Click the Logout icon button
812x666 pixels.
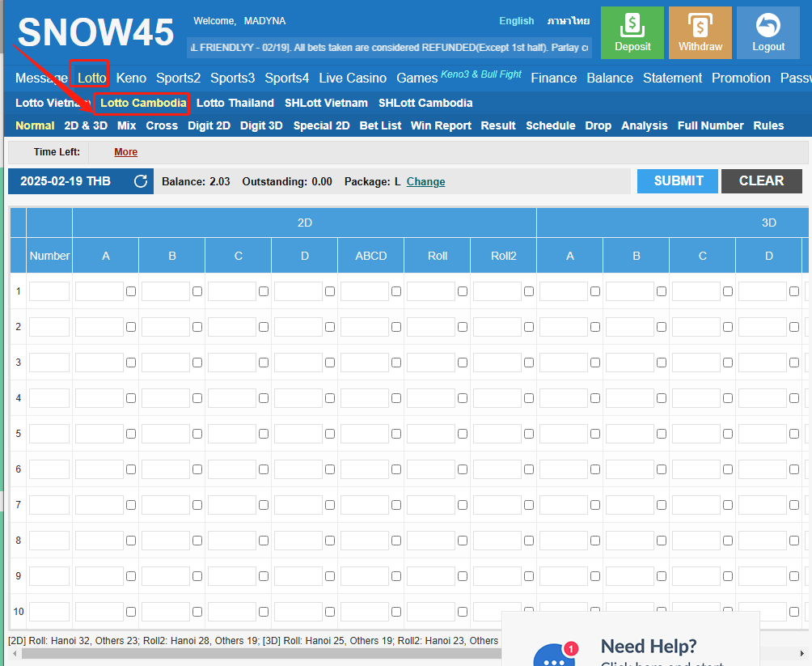[x=768, y=32]
